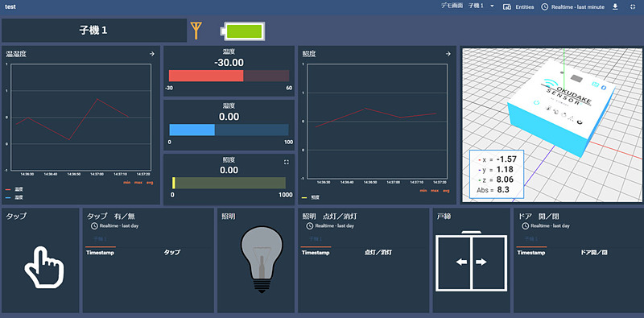Screen dimensions: 644x318
Task: Click the 100 maximum label of 湿度 bar
Action: (x=288, y=142)
